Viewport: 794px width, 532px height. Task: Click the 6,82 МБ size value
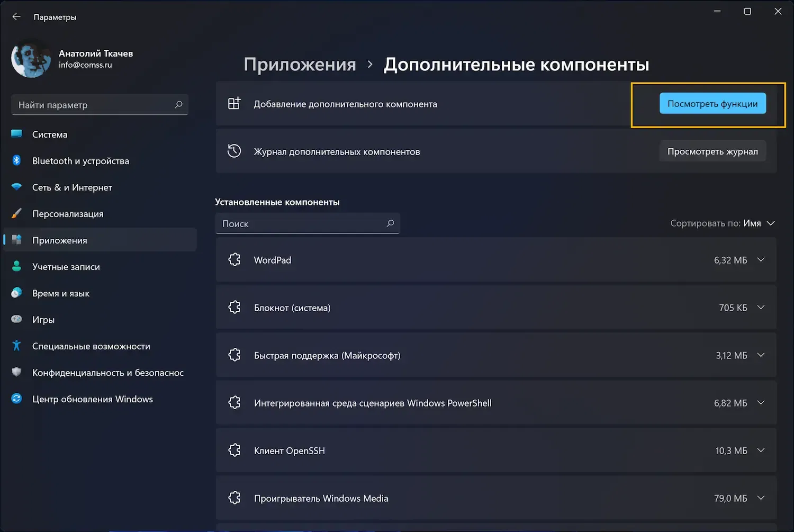[730, 403]
